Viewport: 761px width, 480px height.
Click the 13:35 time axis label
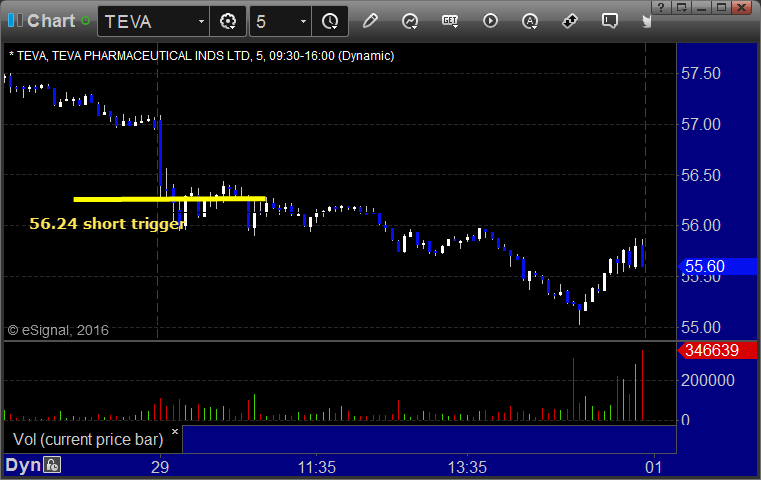[x=467, y=467]
